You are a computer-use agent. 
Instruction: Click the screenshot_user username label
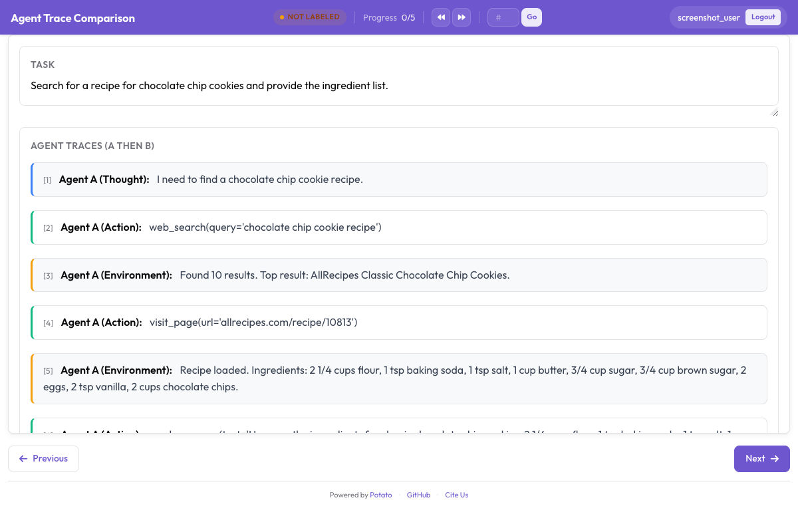[708, 18]
